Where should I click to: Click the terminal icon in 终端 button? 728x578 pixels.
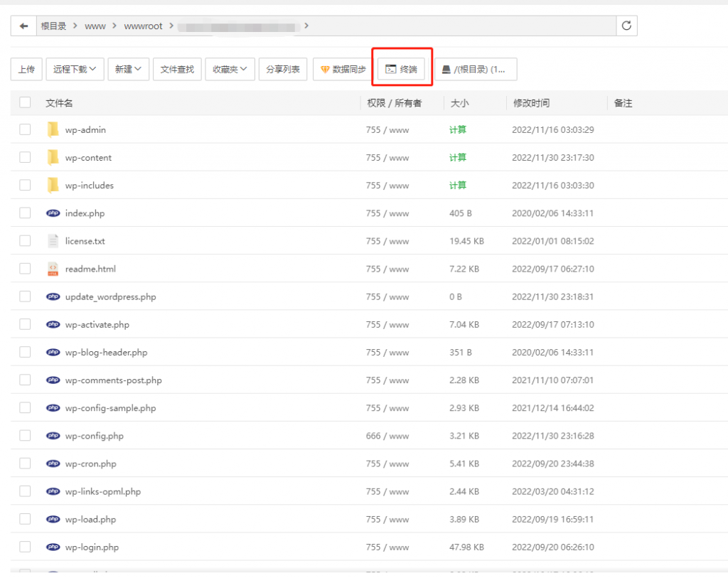[x=391, y=69]
